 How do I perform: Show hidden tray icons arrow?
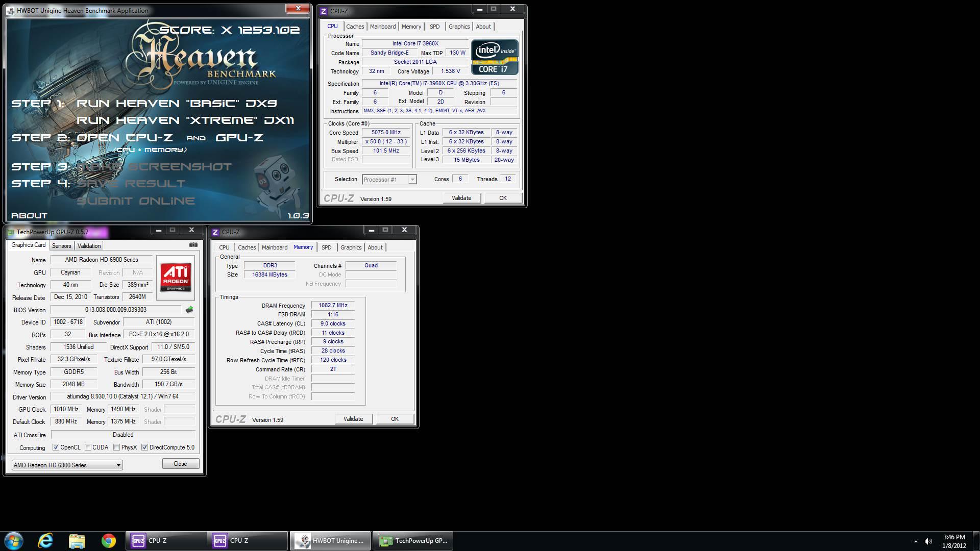pyautogui.click(x=916, y=541)
